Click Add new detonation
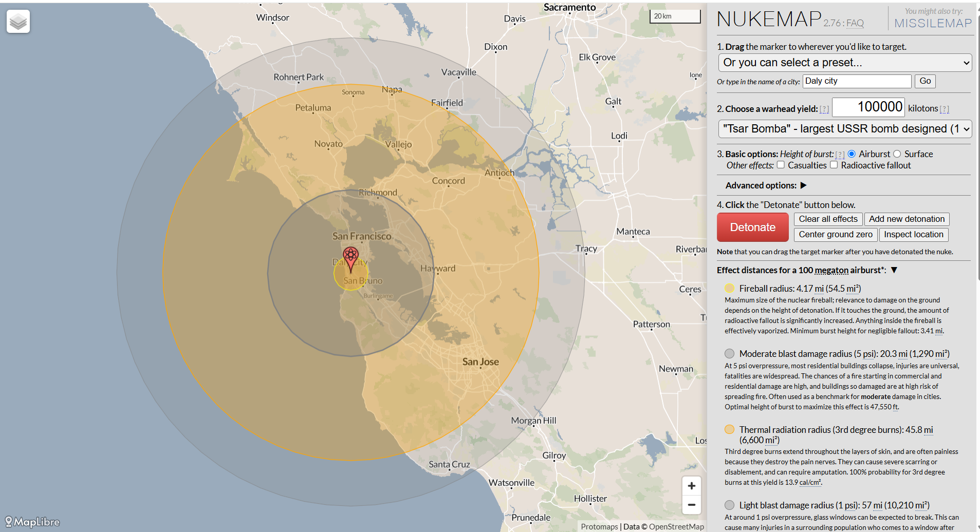This screenshot has width=980, height=532. 907,219
